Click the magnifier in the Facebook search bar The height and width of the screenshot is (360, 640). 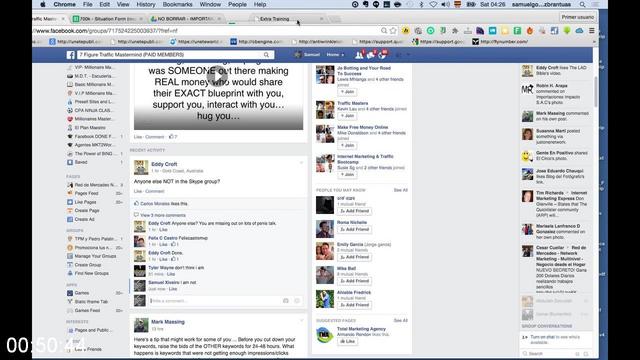point(267,55)
